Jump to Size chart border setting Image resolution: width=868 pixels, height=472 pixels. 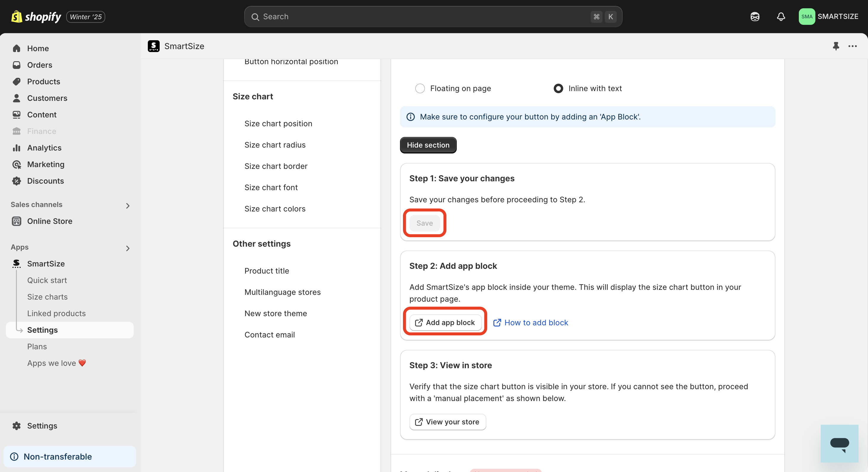coord(276,166)
